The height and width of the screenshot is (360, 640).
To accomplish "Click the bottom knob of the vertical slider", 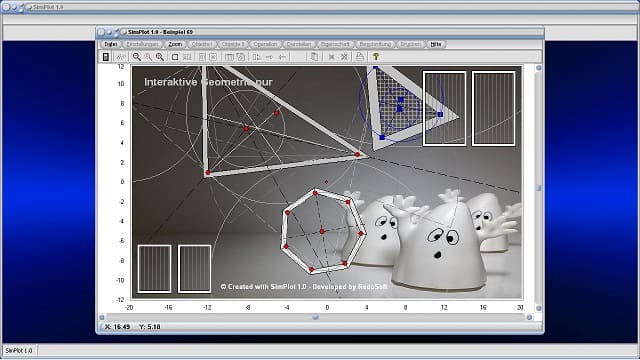I will [538, 308].
